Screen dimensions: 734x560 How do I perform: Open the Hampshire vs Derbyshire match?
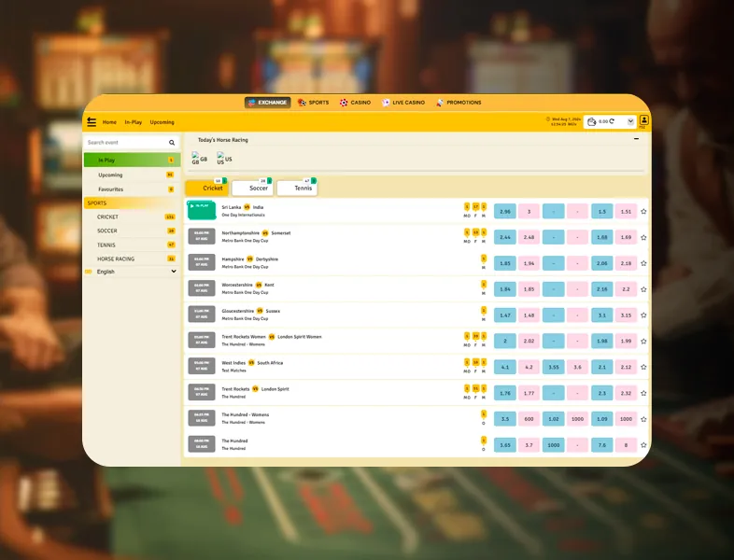[x=250, y=259]
